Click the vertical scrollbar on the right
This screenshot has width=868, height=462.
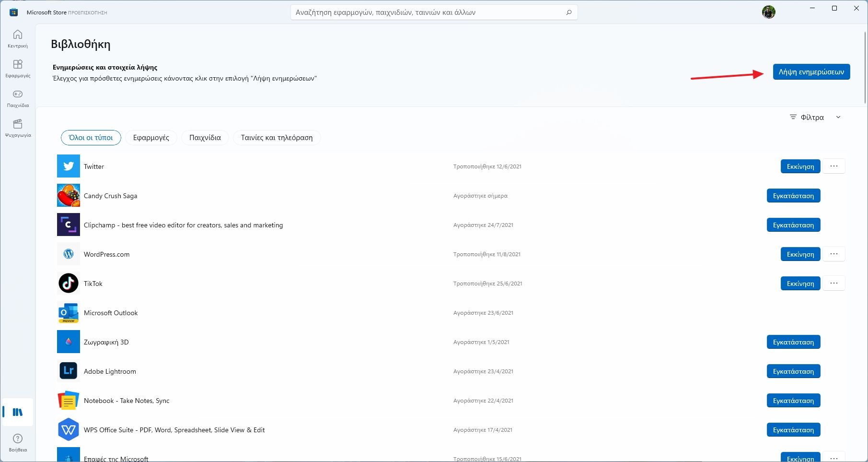865,67
